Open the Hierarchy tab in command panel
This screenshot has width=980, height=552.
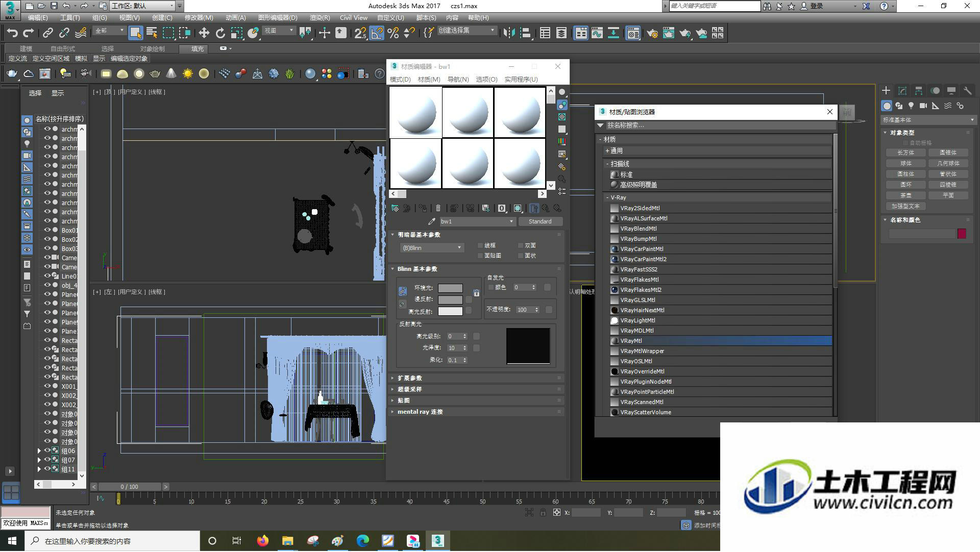(919, 91)
